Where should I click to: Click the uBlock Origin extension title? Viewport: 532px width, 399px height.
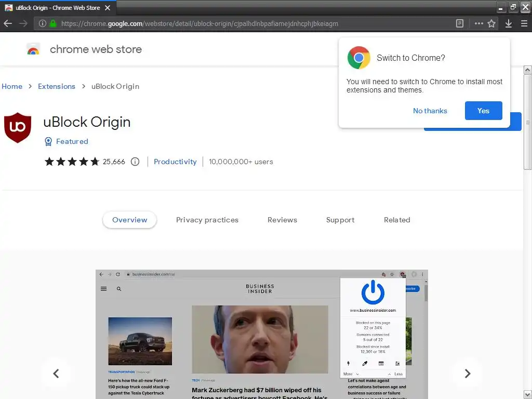tap(87, 122)
